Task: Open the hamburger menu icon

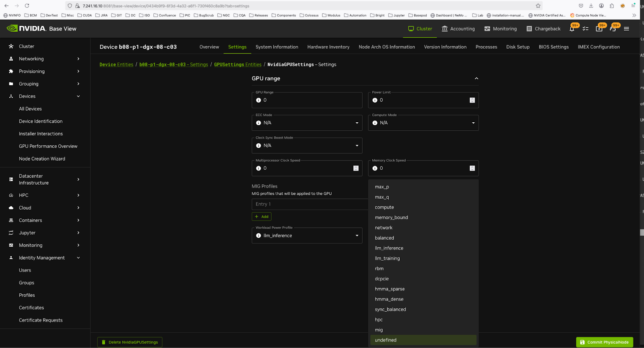Action: [x=626, y=29]
